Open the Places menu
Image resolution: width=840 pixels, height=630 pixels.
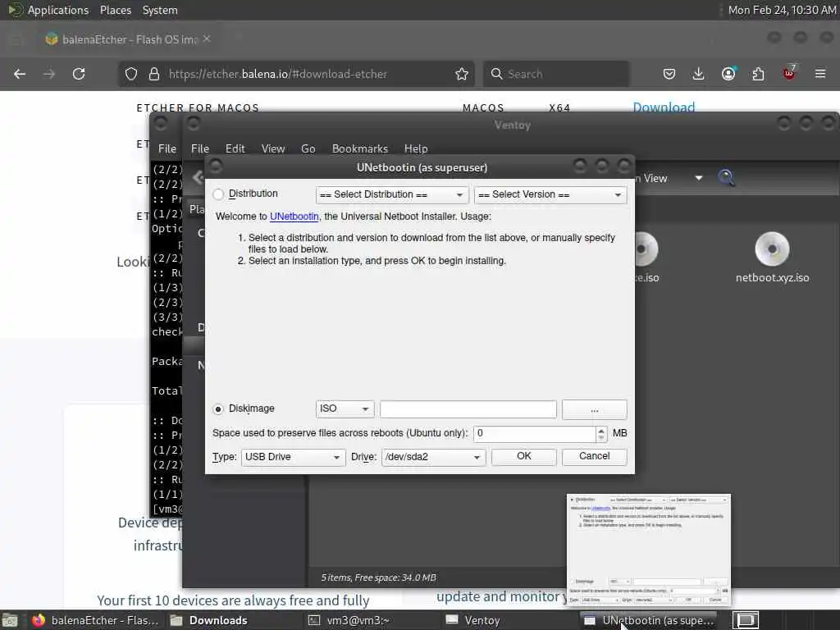[116, 10]
